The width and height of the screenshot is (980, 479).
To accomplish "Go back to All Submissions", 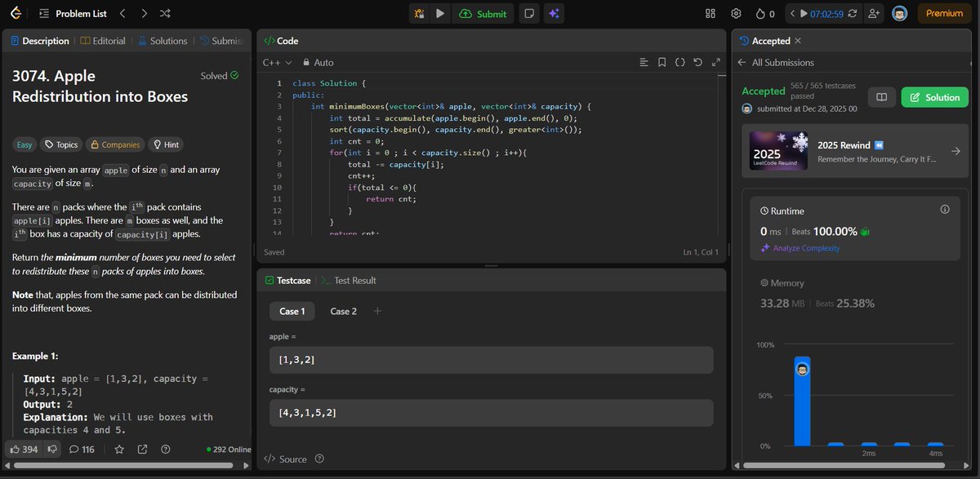I will click(x=775, y=62).
